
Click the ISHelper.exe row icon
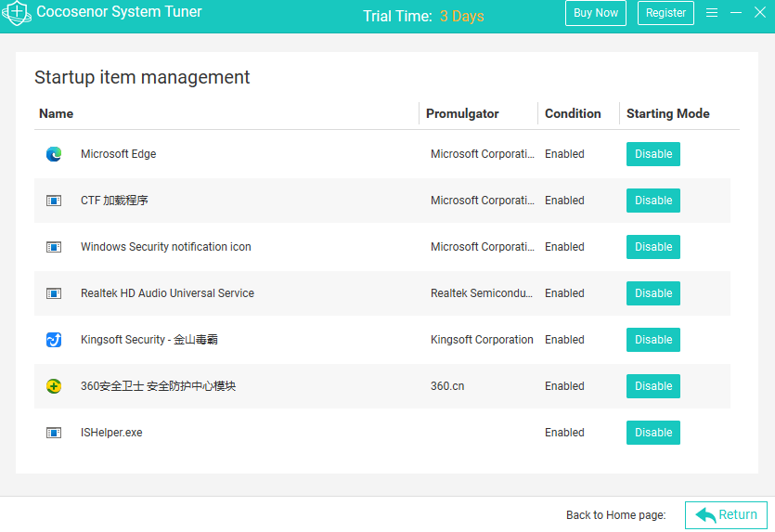(54, 433)
